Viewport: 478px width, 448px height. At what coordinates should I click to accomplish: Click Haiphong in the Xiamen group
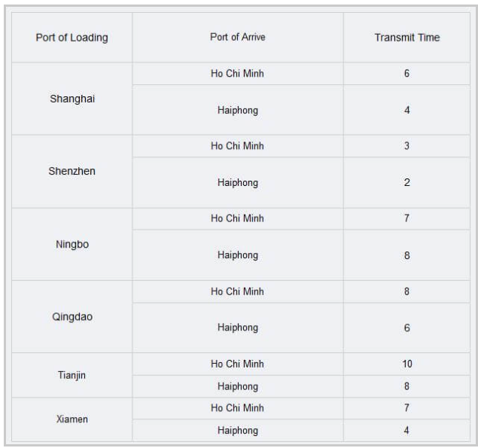tap(237, 431)
